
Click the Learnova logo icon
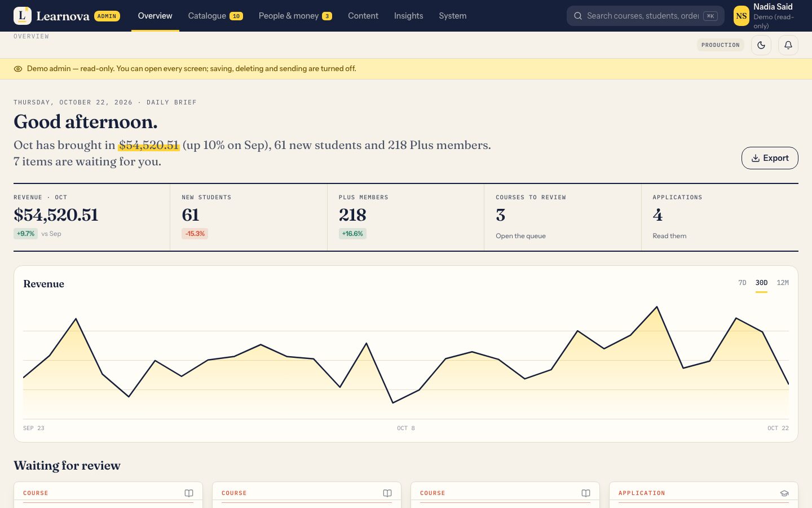(23, 16)
